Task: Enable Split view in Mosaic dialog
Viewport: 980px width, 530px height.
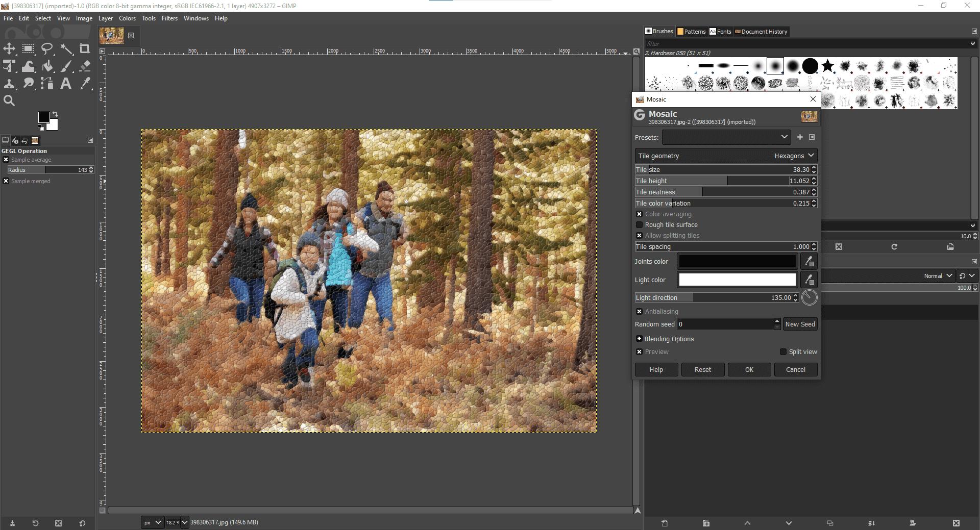Action: 783,351
